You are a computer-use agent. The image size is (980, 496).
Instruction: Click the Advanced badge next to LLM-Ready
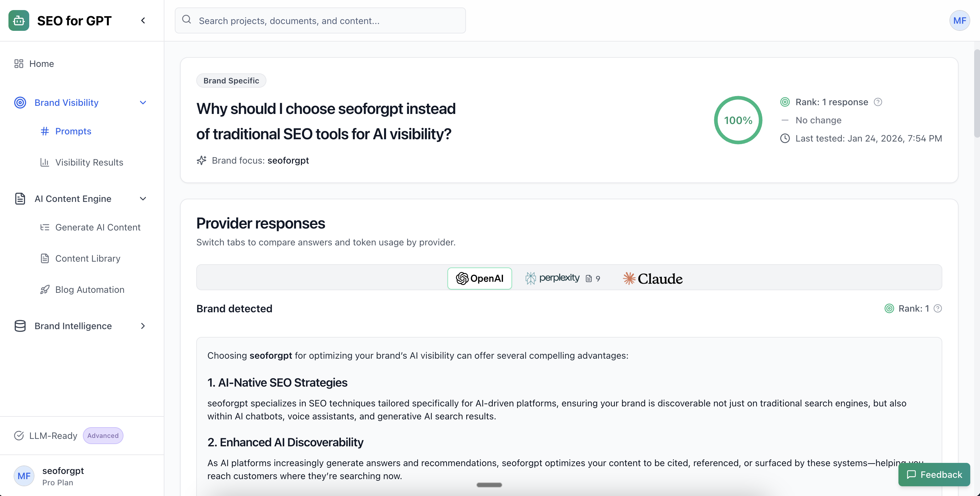tap(103, 436)
